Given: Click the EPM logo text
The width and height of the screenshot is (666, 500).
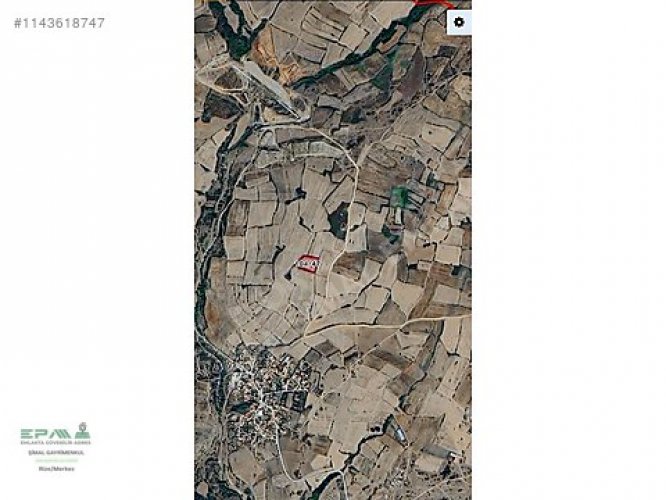Looking at the screenshot, I should coord(46,434).
